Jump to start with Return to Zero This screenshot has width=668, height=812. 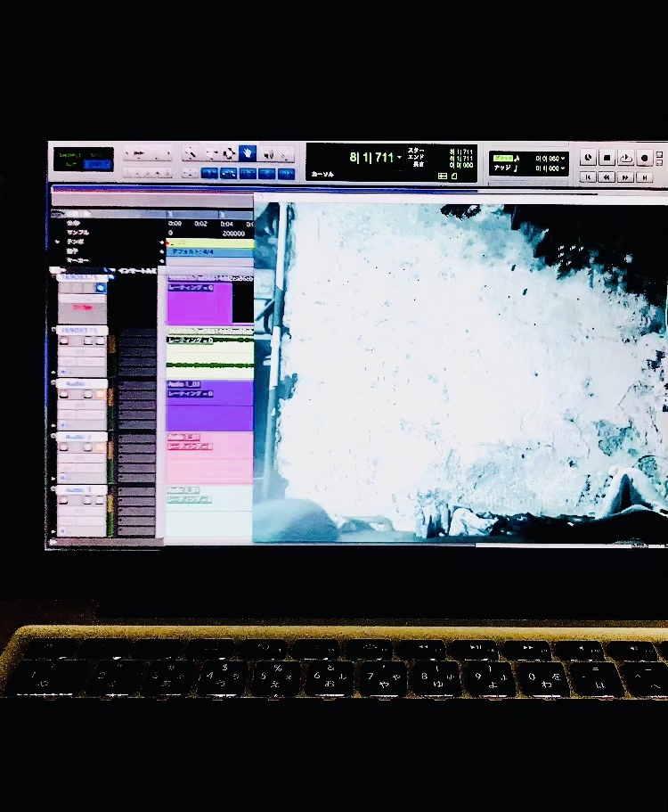click(588, 177)
